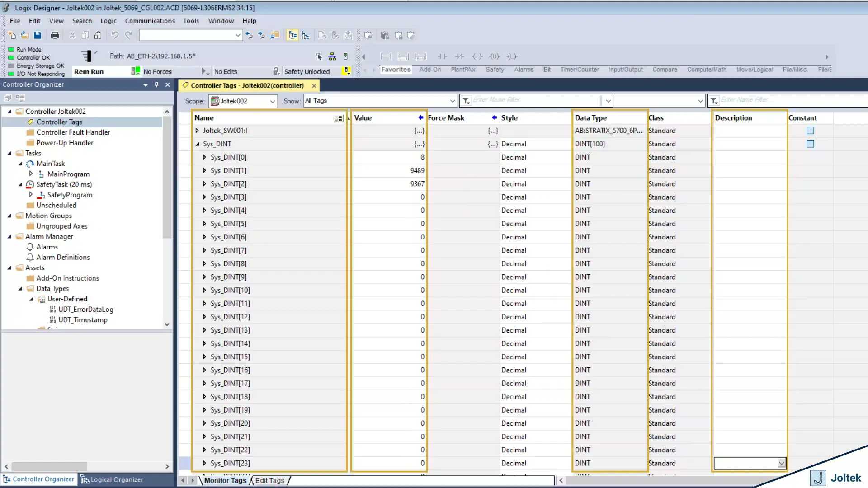Click the Print icon in the toolbar
This screenshot has width=868, height=488.
click(x=55, y=35)
